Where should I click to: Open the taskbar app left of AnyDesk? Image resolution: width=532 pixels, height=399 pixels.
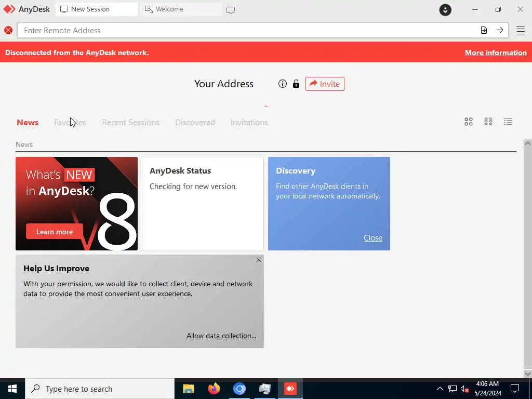point(264,389)
